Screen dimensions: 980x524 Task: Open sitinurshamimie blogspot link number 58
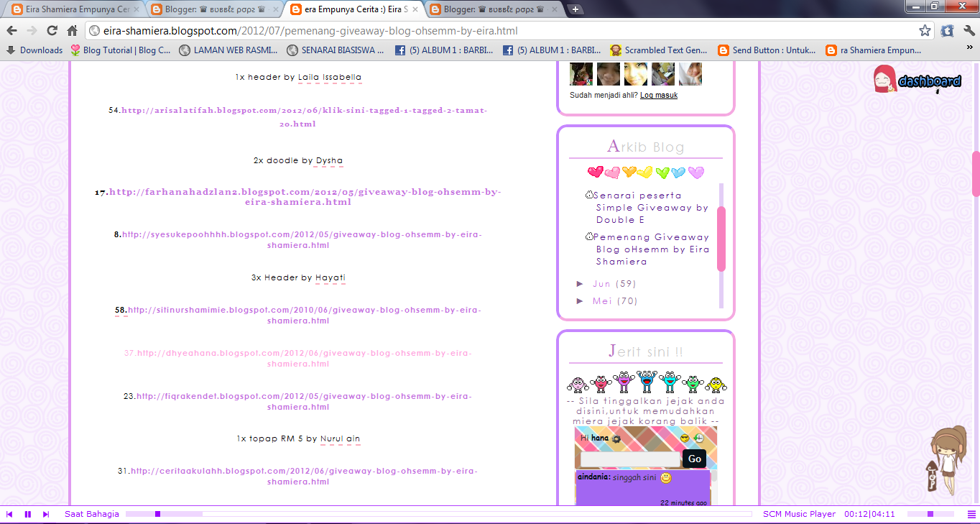coord(304,316)
